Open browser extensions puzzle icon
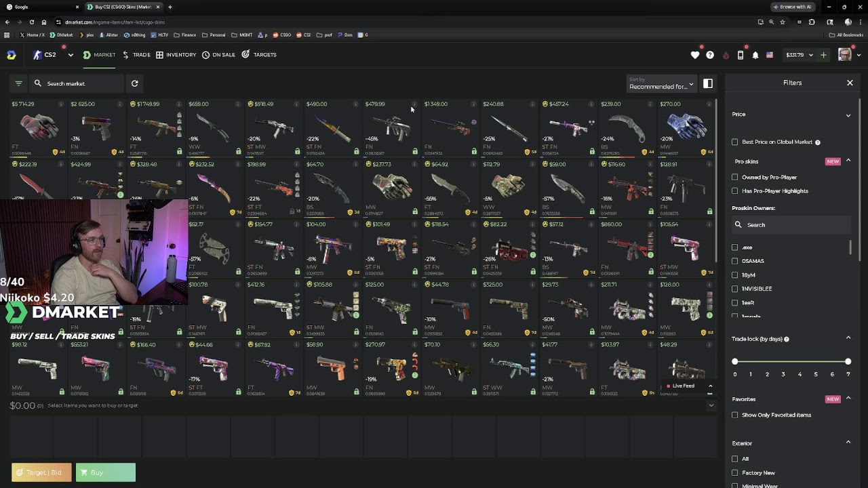 [812, 22]
